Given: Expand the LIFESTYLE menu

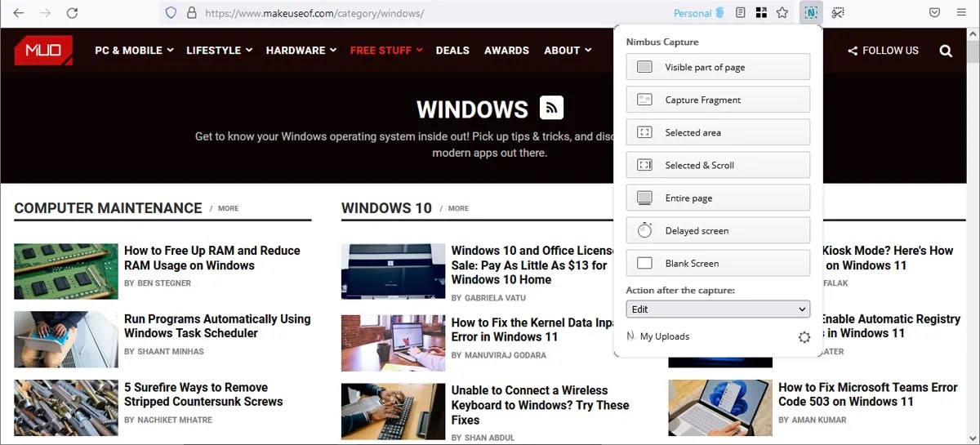Looking at the screenshot, I should click(220, 50).
